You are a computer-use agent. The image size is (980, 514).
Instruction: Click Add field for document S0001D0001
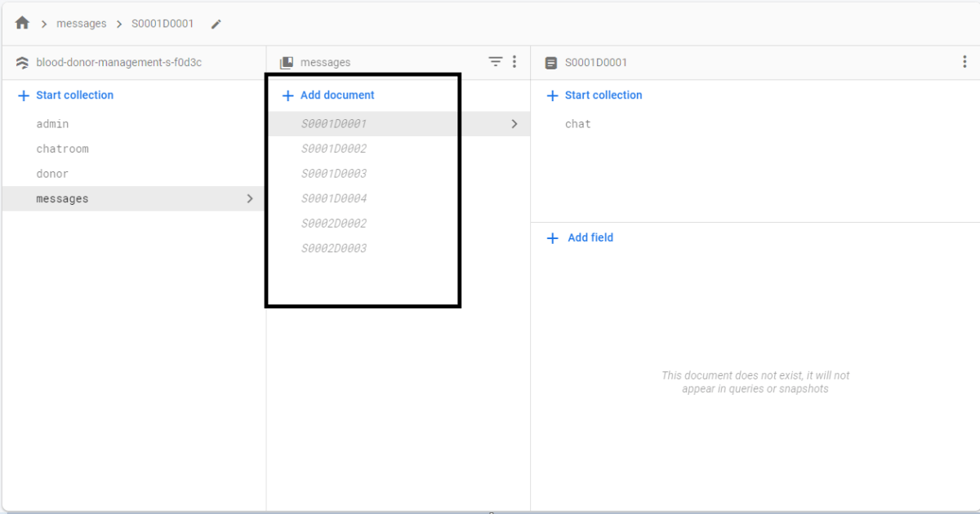579,237
